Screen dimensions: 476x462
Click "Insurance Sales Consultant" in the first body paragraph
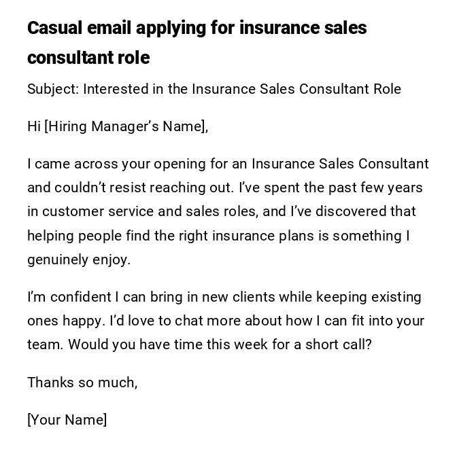pyautogui.click(x=340, y=164)
